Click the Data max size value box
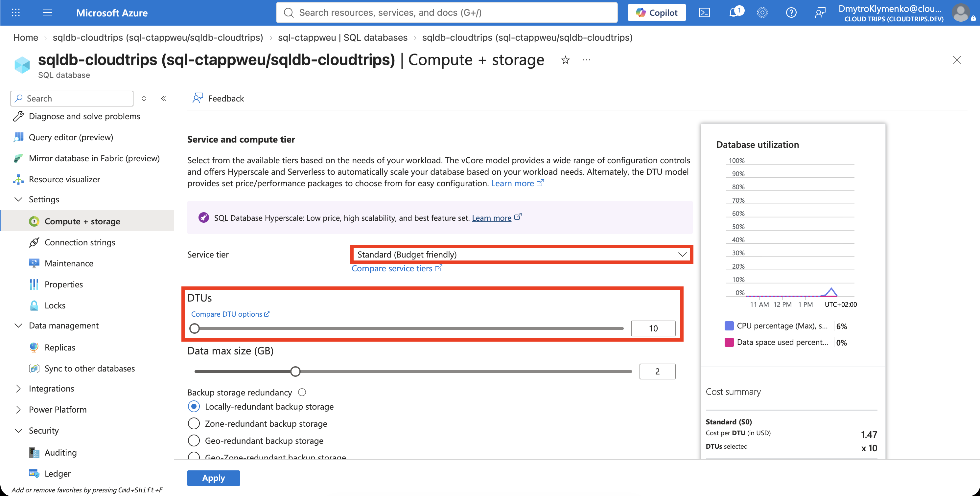The width and height of the screenshot is (980, 496). (657, 371)
